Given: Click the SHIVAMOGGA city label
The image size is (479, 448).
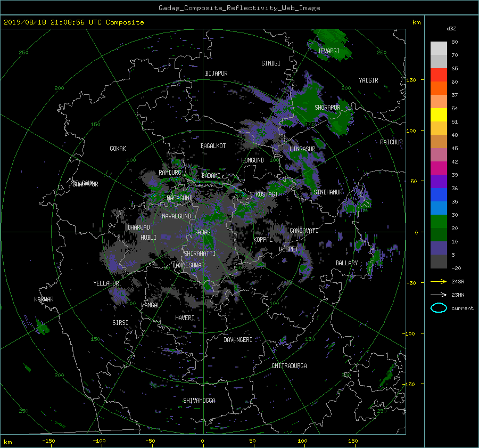Looking at the screenshot, I should click(199, 400).
